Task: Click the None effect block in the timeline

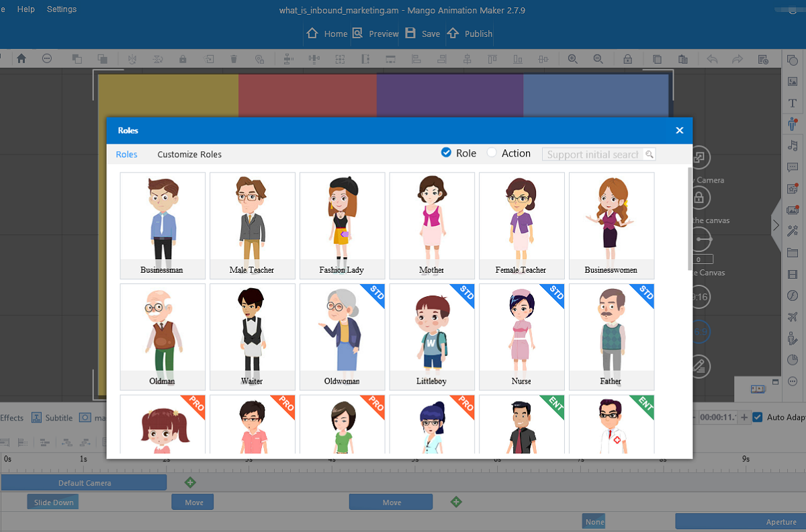Action: (x=594, y=521)
